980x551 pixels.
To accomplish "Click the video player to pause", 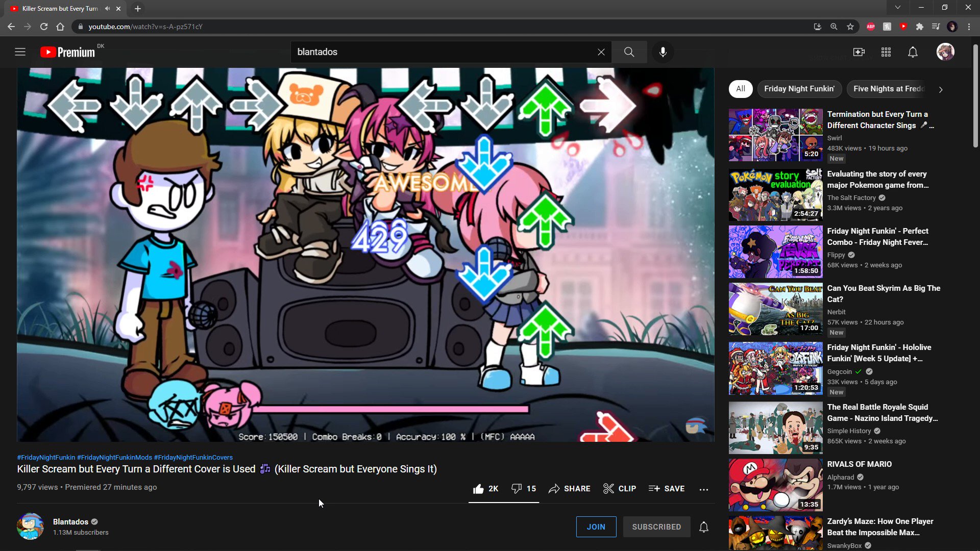I will pyautogui.click(x=365, y=255).
